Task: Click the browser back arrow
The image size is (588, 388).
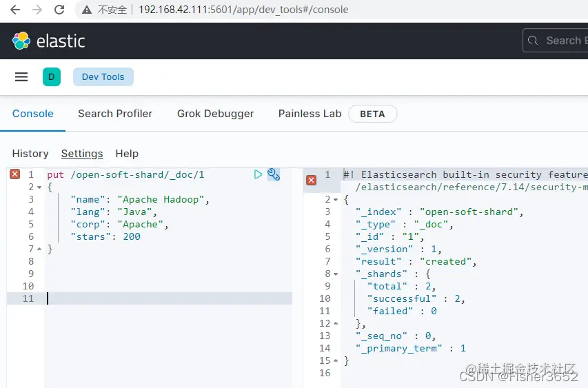Action: click(x=15, y=10)
